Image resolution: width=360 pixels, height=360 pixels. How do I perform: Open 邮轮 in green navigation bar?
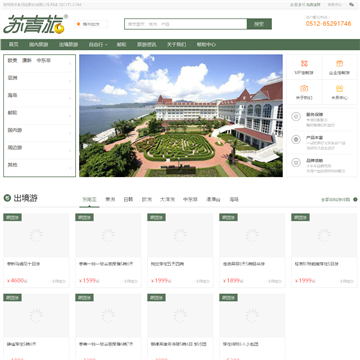121,44
